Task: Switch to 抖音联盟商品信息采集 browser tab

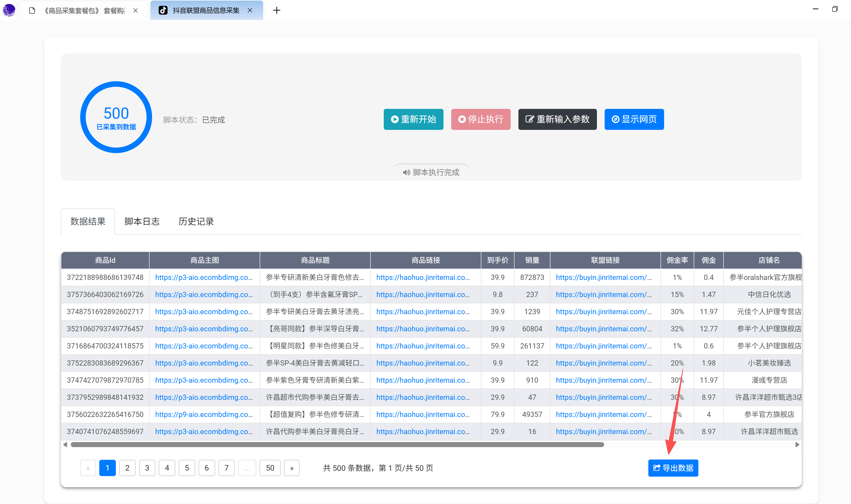Action: click(207, 10)
